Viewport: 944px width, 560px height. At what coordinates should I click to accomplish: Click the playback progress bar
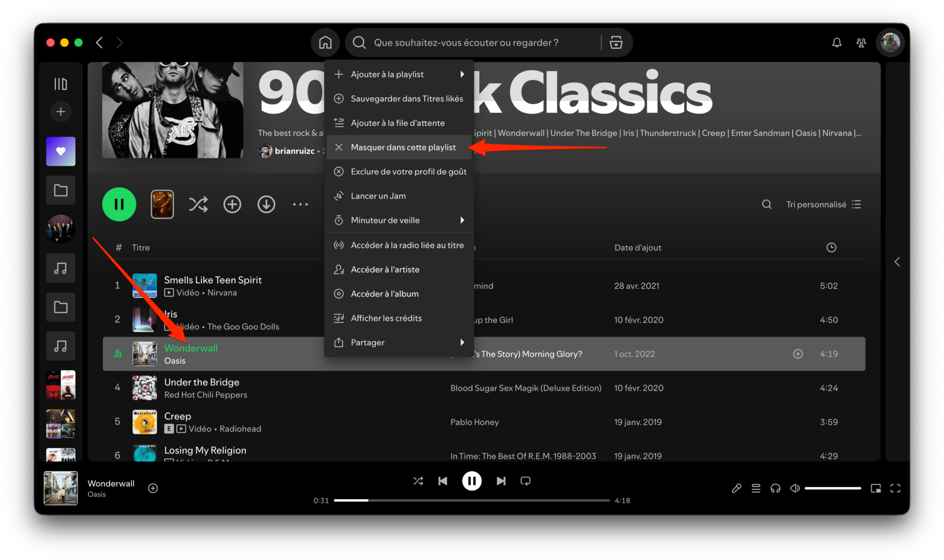(x=472, y=500)
